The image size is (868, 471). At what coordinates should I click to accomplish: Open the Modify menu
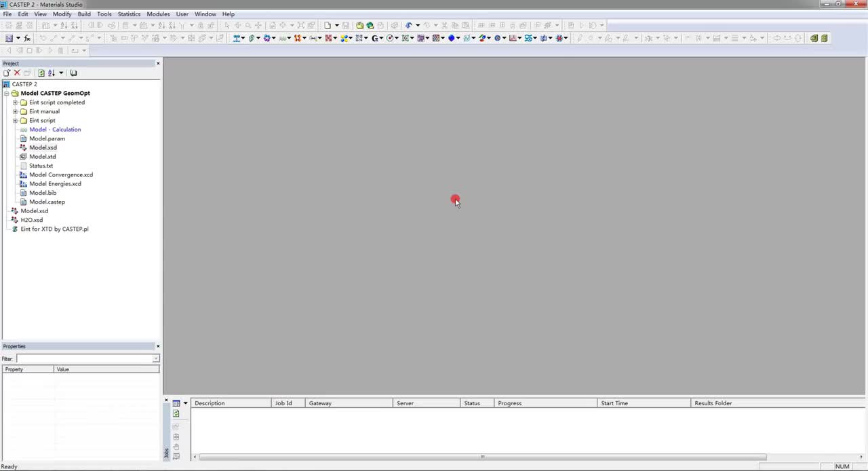pyautogui.click(x=62, y=14)
